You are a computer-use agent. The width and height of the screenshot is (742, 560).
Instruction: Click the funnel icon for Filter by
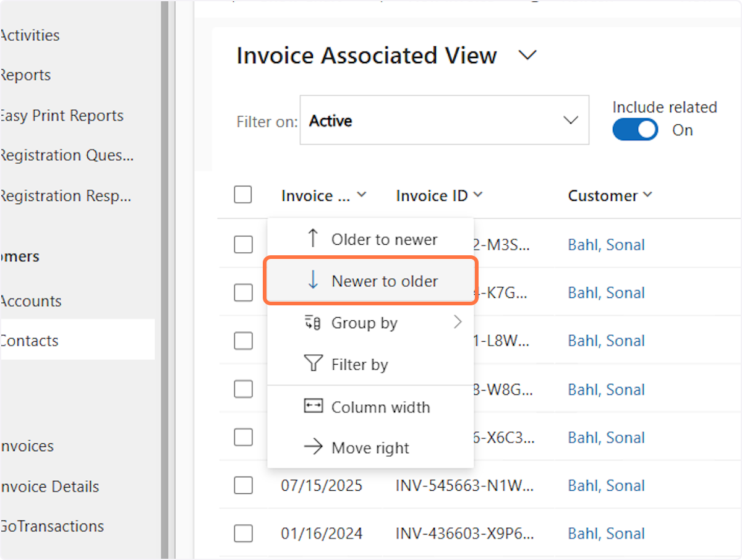pyautogui.click(x=313, y=364)
